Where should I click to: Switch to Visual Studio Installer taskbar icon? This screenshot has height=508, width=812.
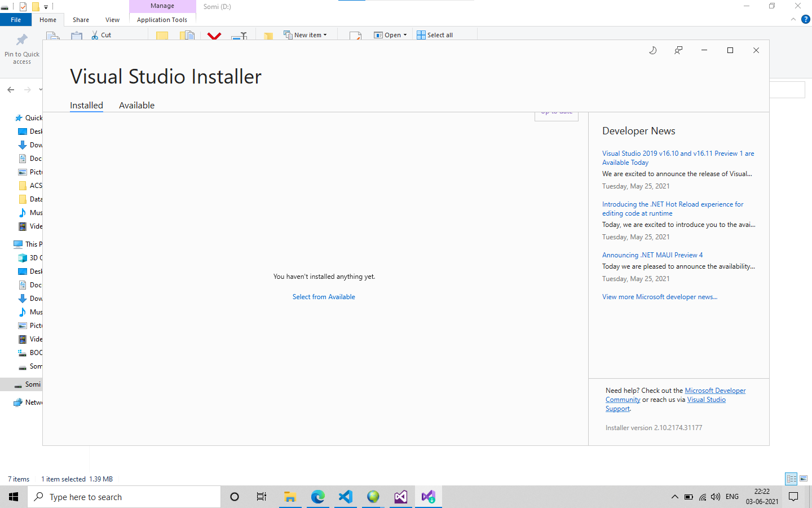click(428, 497)
